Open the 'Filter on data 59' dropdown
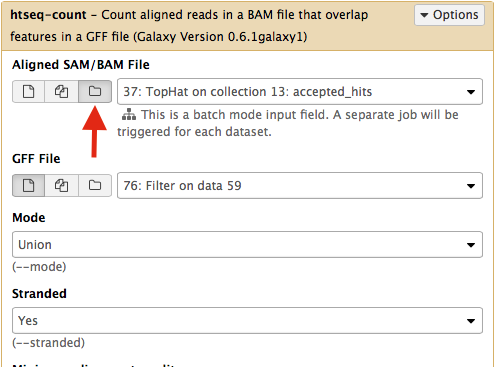Viewport: 495px width, 367px height. coord(300,186)
